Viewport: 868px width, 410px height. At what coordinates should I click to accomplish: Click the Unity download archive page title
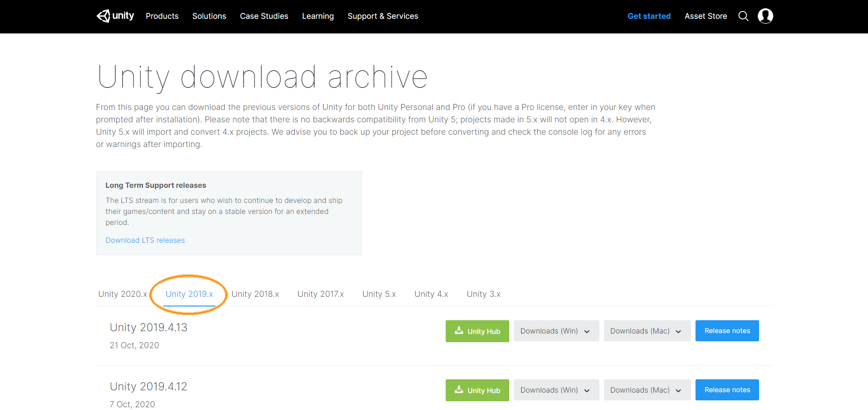pyautogui.click(x=263, y=77)
